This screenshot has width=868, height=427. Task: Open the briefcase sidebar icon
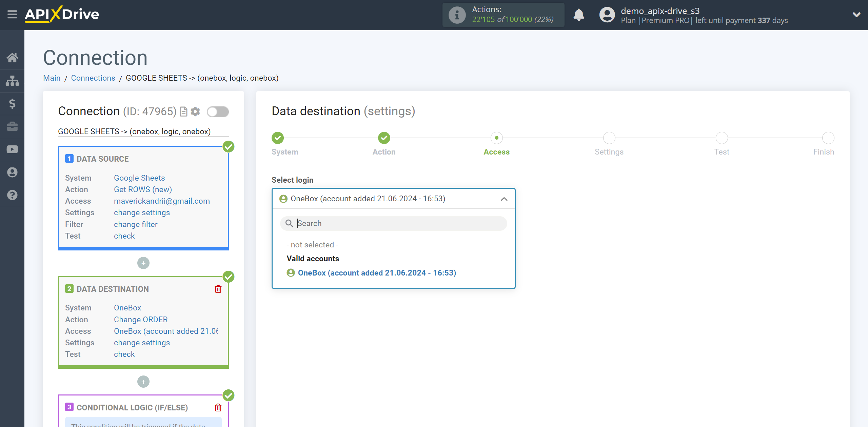click(x=12, y=126)
